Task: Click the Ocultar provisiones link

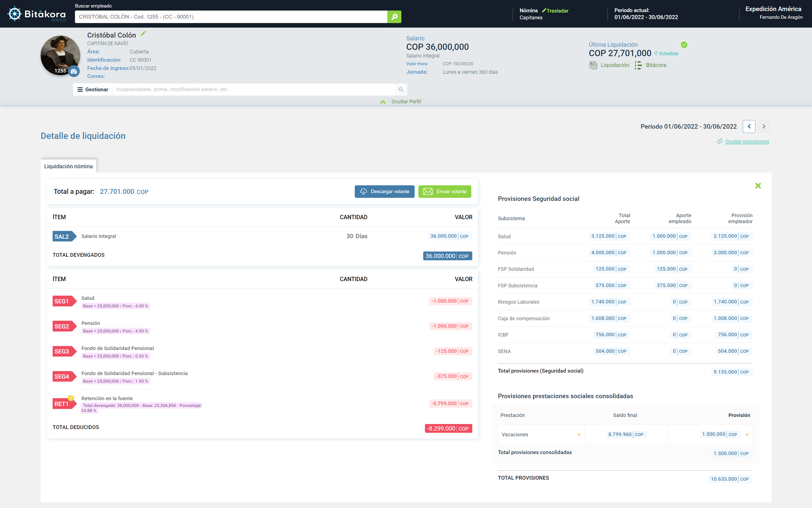Action: point(747,141)
